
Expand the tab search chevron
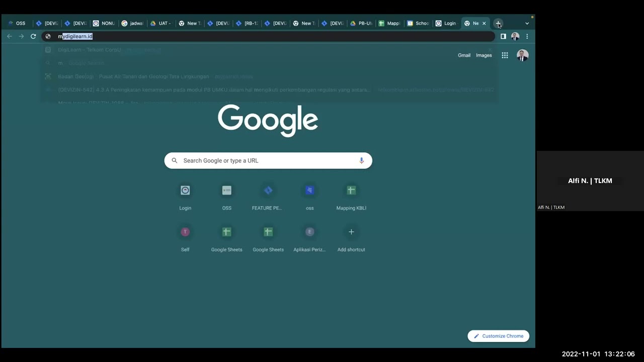click(x=527, y=24)
